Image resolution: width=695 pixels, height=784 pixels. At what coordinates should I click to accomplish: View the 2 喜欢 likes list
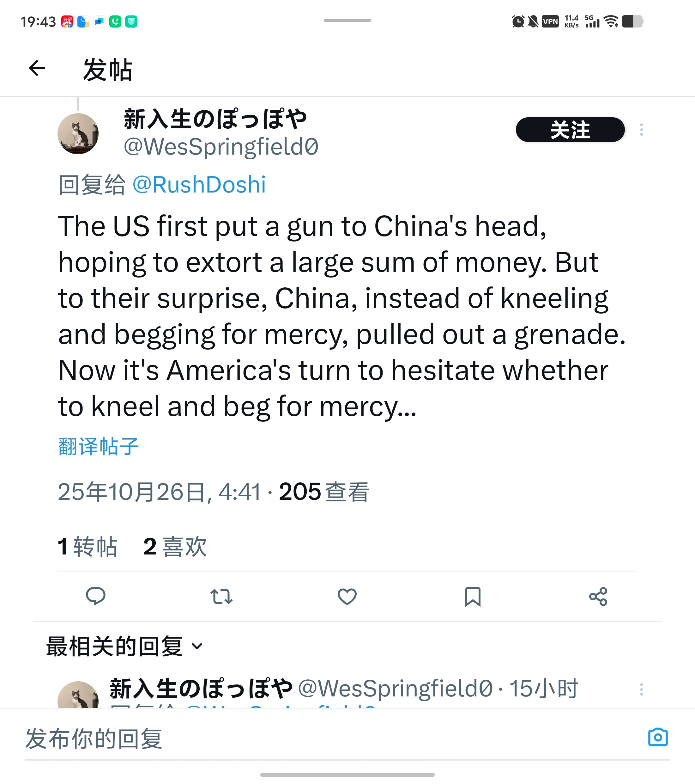[175, 546]
